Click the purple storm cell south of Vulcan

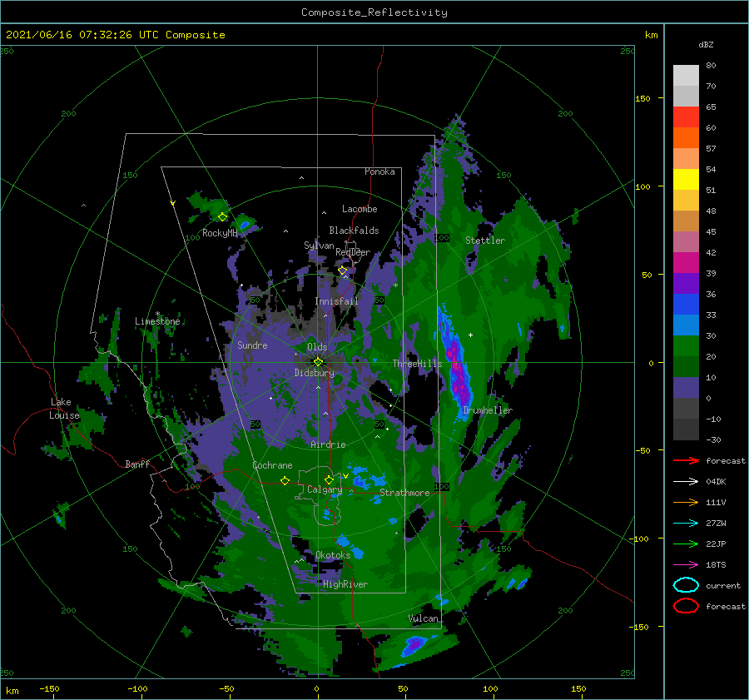(414, 644)
